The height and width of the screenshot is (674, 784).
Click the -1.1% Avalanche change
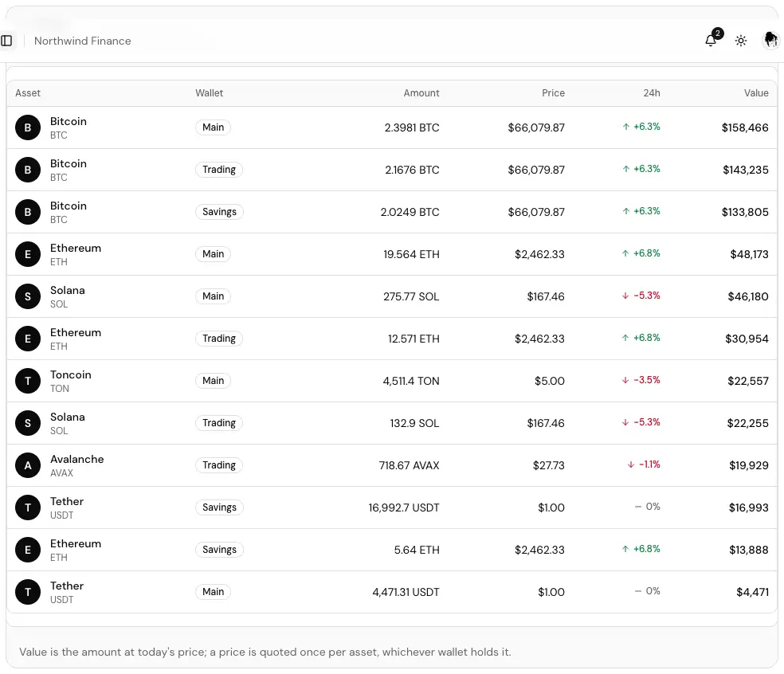click(644, 465)
